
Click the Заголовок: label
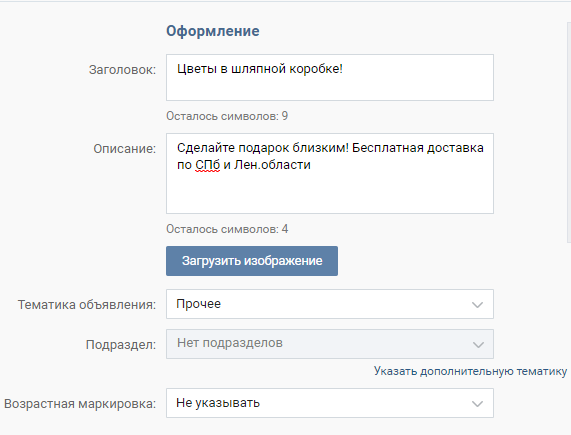click(122, 70)
